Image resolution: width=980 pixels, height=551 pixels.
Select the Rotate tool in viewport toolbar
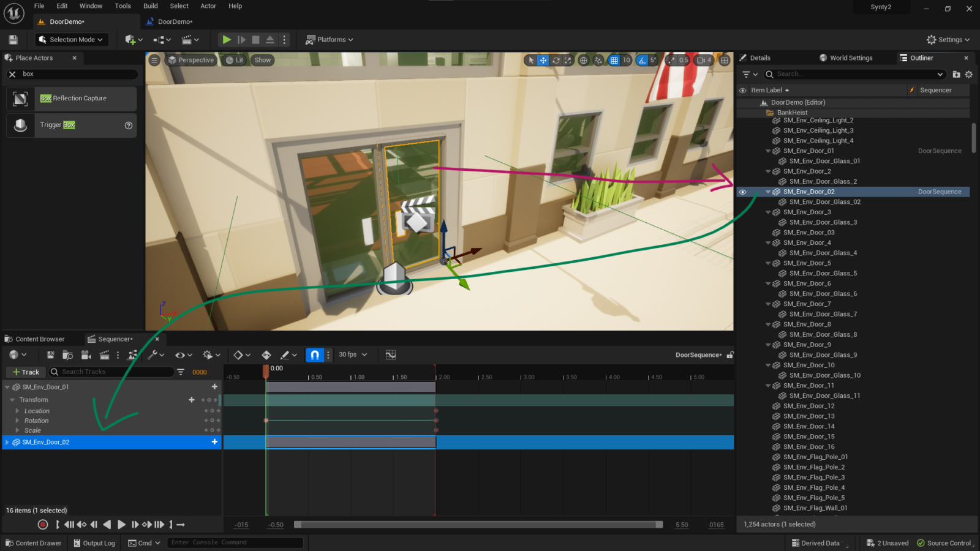556,61
